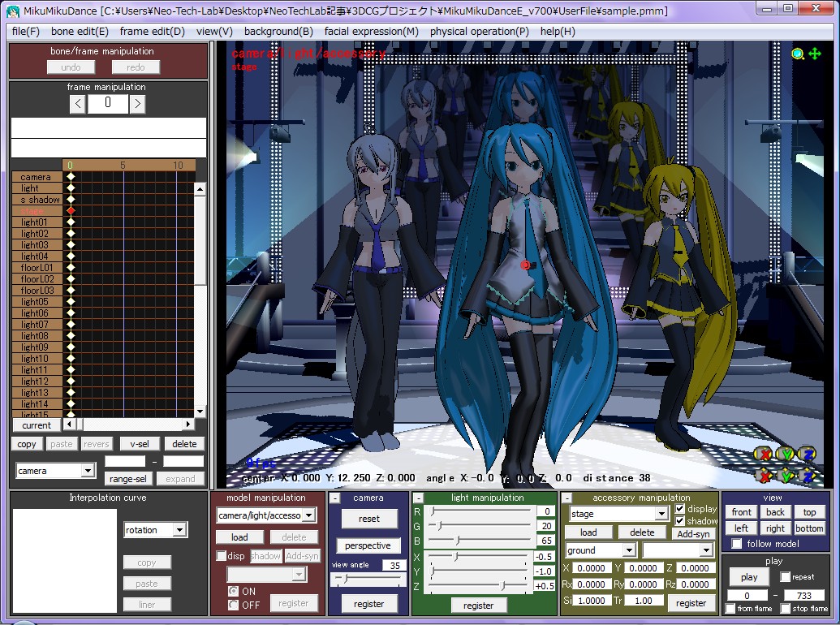Click the accessory X position field
840x625 pixels.
[x=592, y=568]
